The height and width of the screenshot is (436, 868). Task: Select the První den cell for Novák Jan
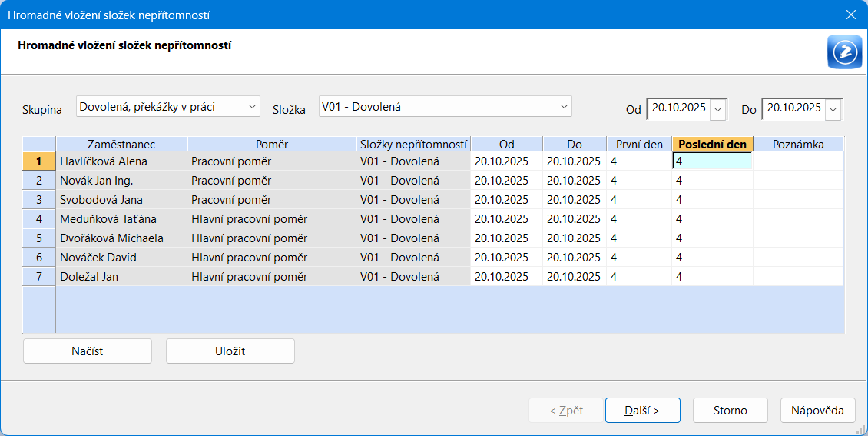coord(638,181)
